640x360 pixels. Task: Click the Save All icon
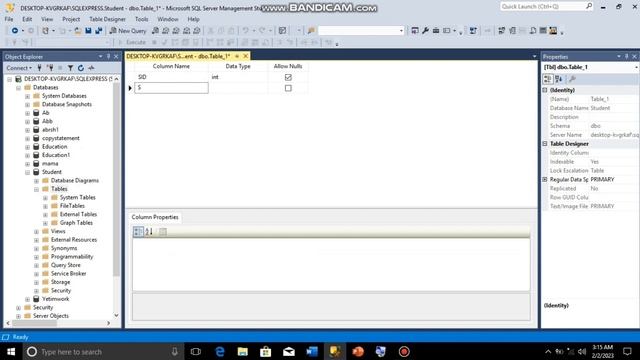pos(99,31)
